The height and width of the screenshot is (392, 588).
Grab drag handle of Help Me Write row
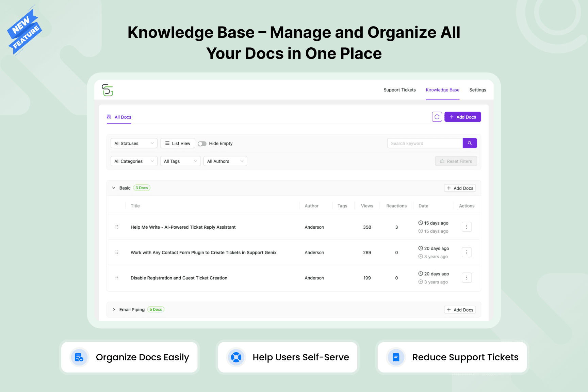point(117,227)
